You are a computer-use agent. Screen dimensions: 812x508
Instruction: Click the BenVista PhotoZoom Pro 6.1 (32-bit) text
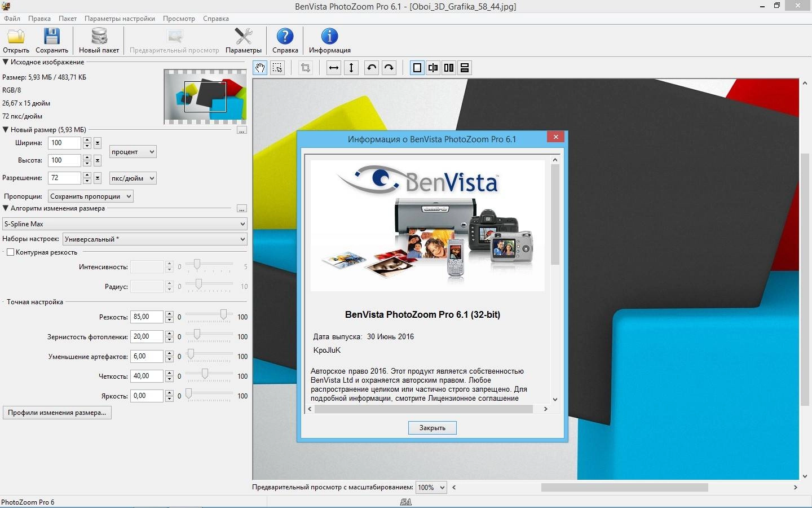[422, 314]
